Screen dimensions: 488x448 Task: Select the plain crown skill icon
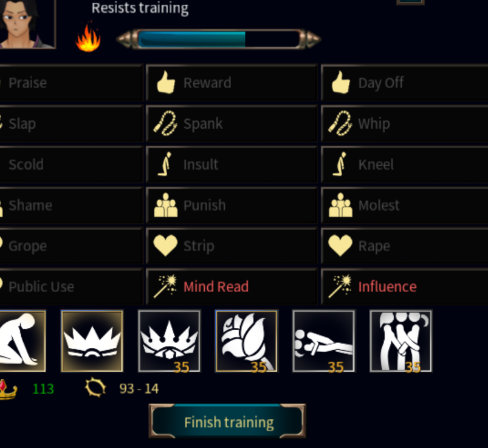point(92,341)
